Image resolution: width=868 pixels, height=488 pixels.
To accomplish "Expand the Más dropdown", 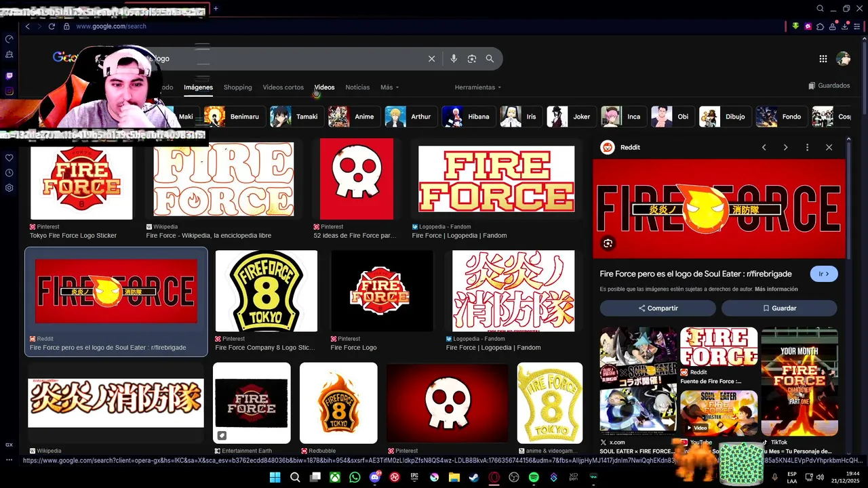I will [389, 87].
